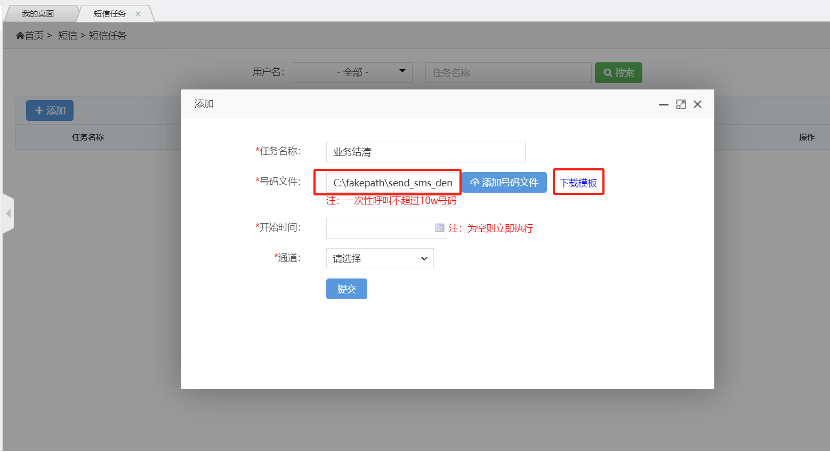
Task: Close the 短信任务 tab with its x icon
Action: [138, 14]
